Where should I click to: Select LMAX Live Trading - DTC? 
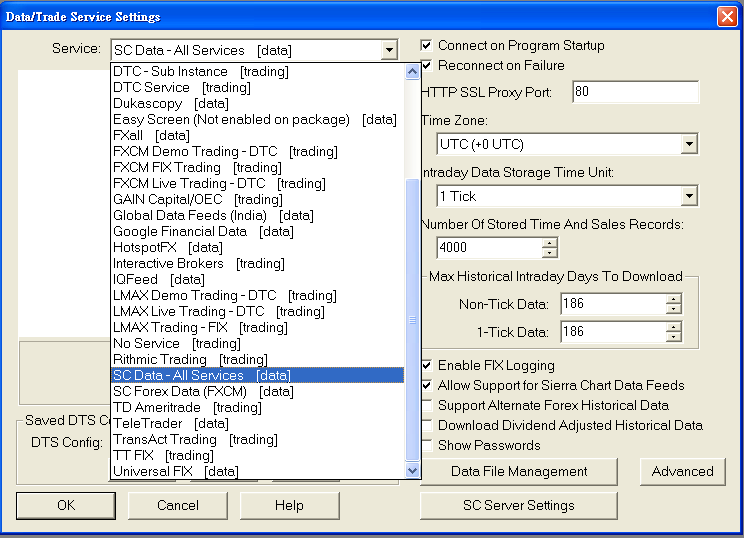(258, 311)
